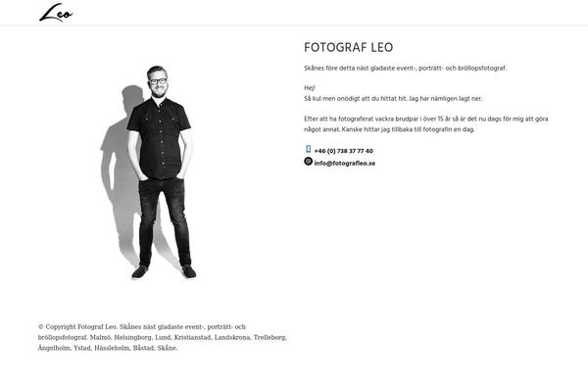
Task: Click the sentence starting Så kul men onödigt
Action: (393, 99)
